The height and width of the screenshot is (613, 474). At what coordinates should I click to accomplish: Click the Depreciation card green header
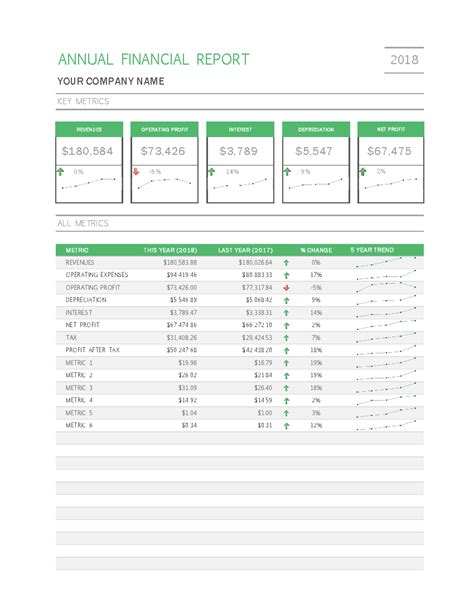point(316,129)
